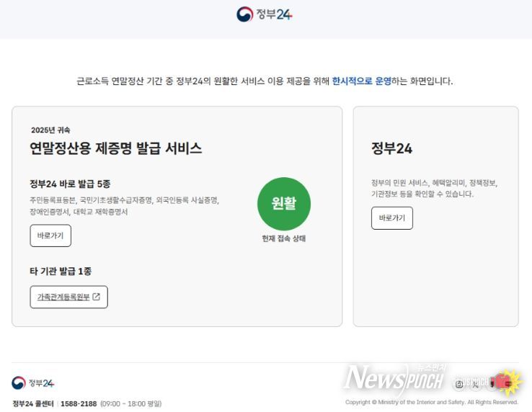532x412 pixels.
Task: Click the 정부24 바로 발급 5종 subheading
Action: [70, 184]
